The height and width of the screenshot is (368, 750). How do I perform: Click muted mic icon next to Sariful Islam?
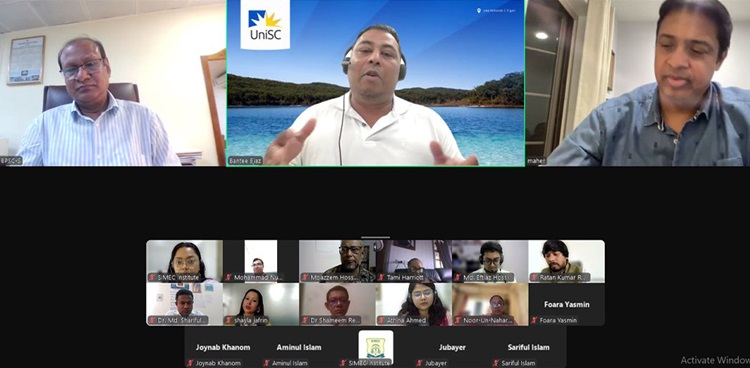496,363
